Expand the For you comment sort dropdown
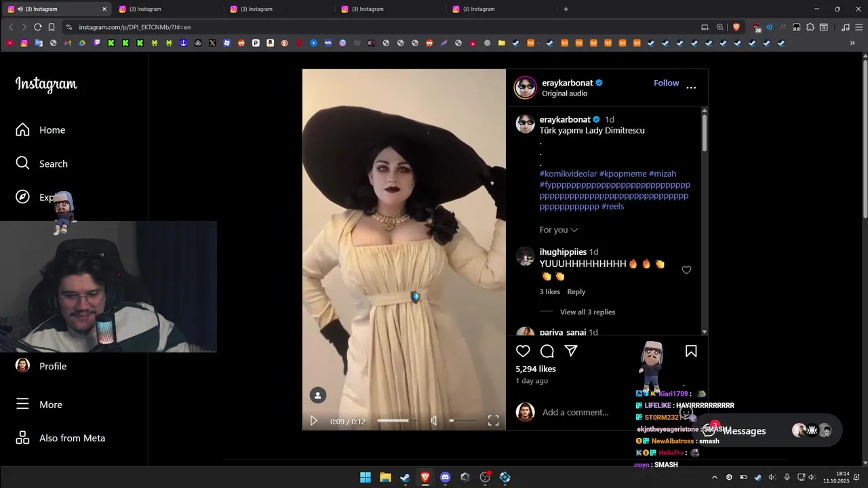The height and width of the screenshot is (488, 868). tap(559, 230)
